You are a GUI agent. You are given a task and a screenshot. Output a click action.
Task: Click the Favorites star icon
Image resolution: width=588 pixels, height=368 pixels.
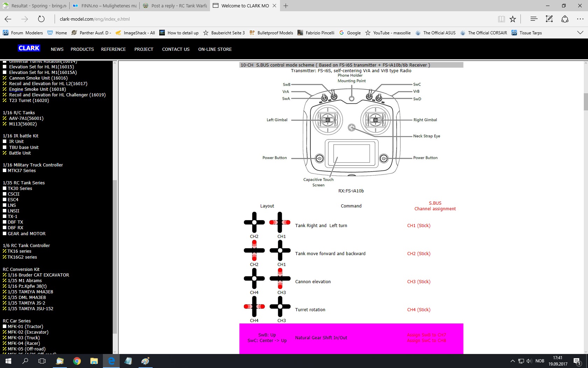coord(513,19)
